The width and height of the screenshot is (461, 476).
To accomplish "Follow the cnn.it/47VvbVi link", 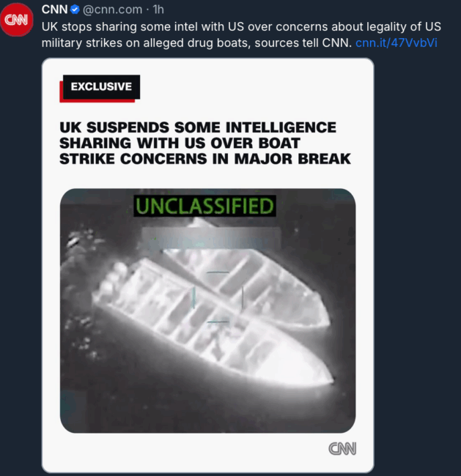I will 397,42.
